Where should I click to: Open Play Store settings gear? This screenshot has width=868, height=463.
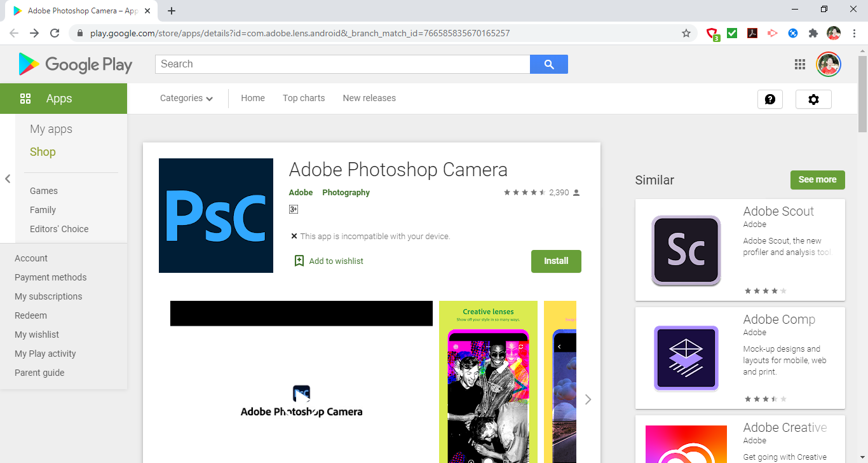pyautogui.click(x=813, y=99)
